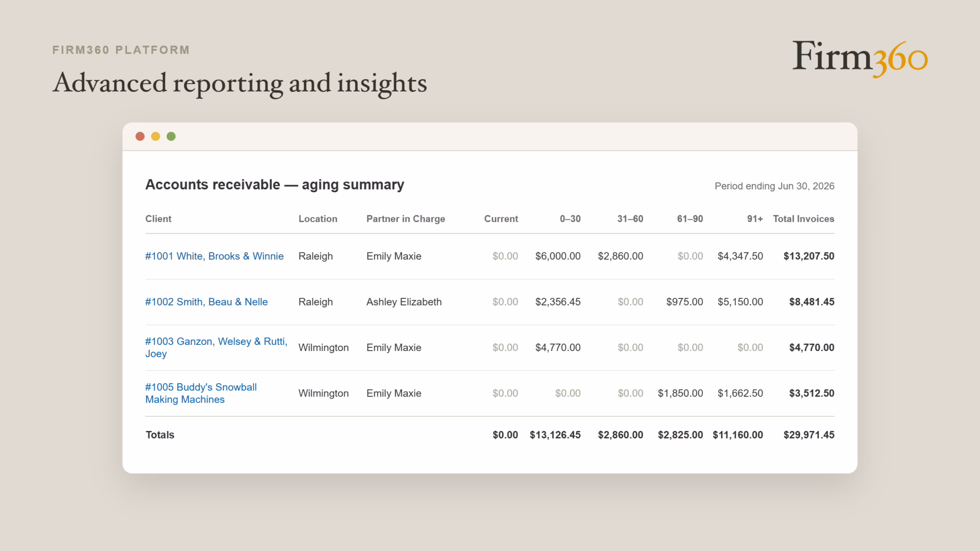Click the $1,850.00 cell for Buddy's Snowball
Screen dimensions: 980x551
pos(680,393)
